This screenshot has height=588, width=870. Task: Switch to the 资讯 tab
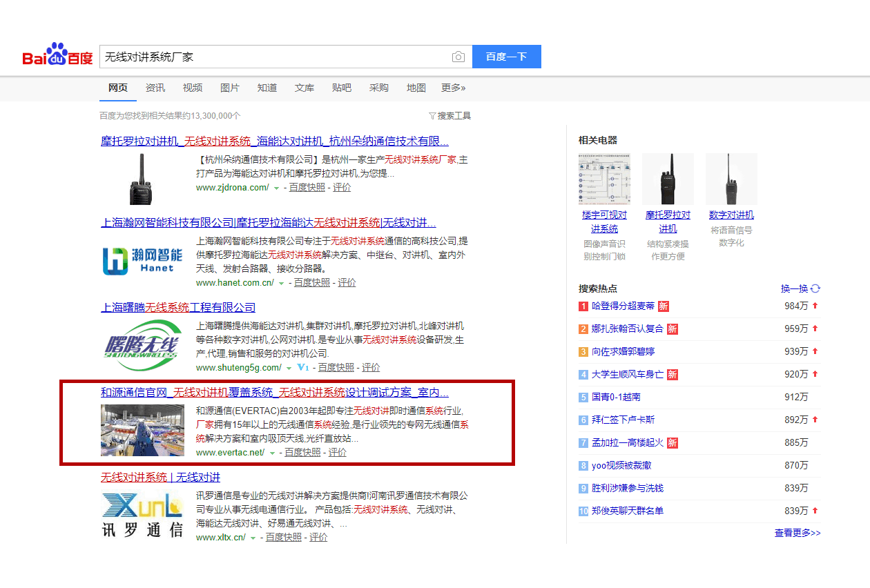(155, 88)
